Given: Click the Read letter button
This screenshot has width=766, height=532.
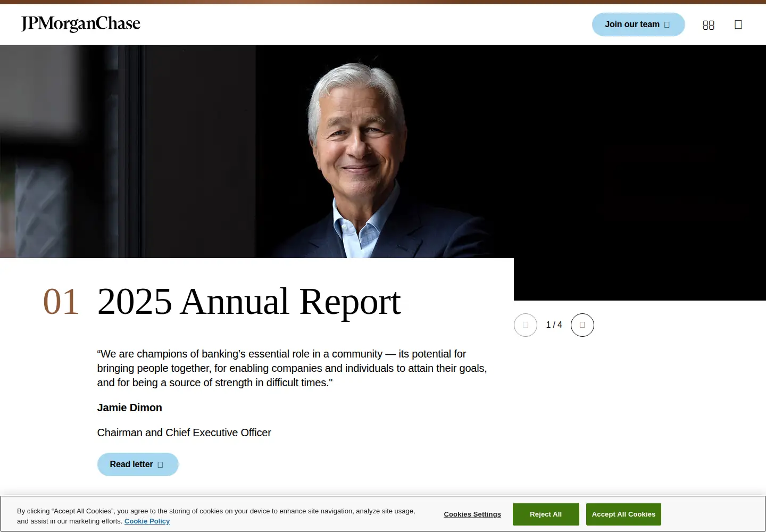Looking at the screenshot, I should [x=138, y=464].
